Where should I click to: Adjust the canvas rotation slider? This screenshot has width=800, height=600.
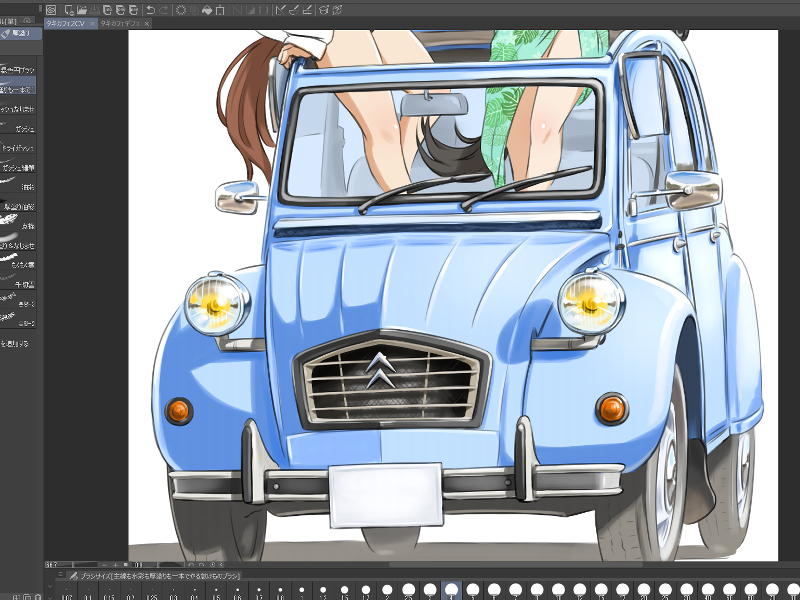point(171,565)
